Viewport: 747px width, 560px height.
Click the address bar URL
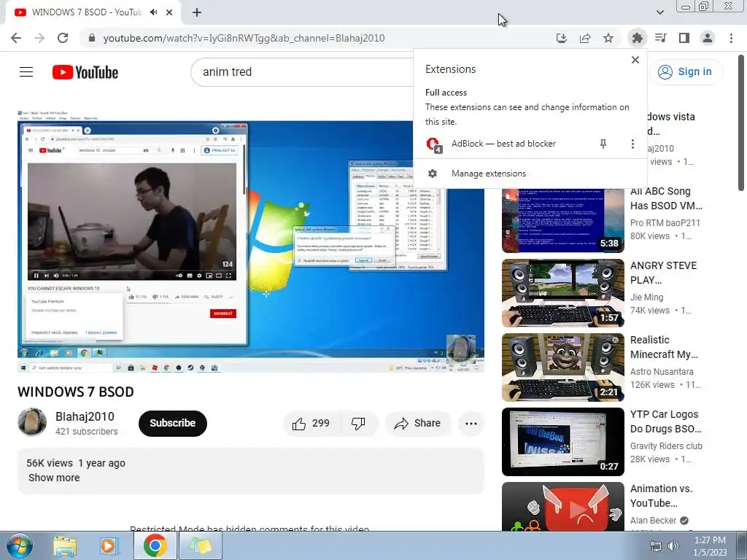[x=244, y=38]
